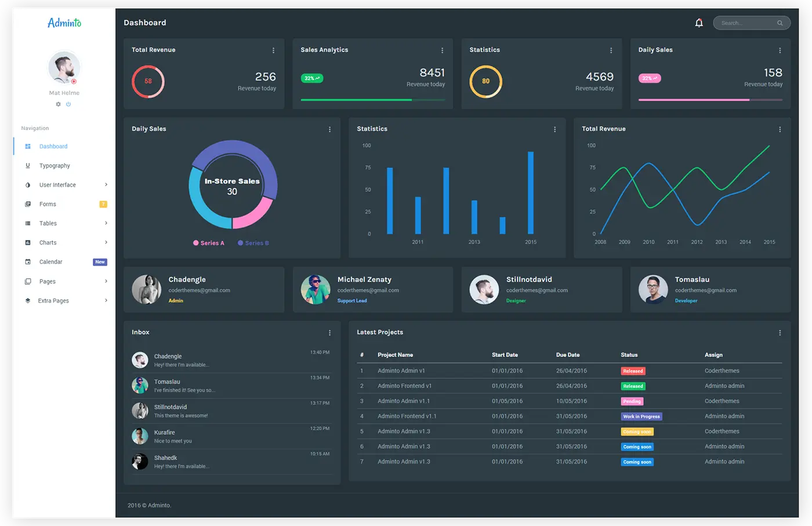Image resolution: width=812 pixels, height=526 pixels.
Task: Open options menu for top Total Revenue card
Action: [274, 50]
